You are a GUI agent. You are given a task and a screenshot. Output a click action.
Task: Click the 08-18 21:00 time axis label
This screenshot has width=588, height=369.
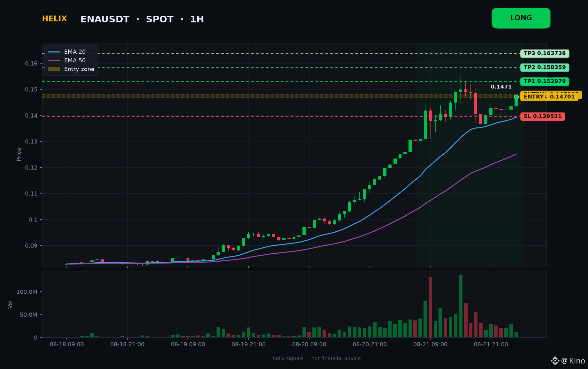127,344
